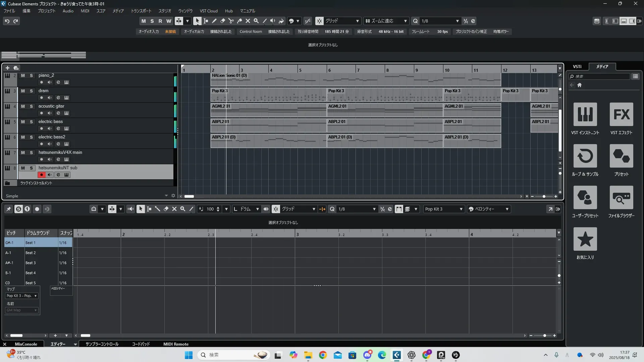
Task: Solo the electric bass track
Action: (31, 122)
